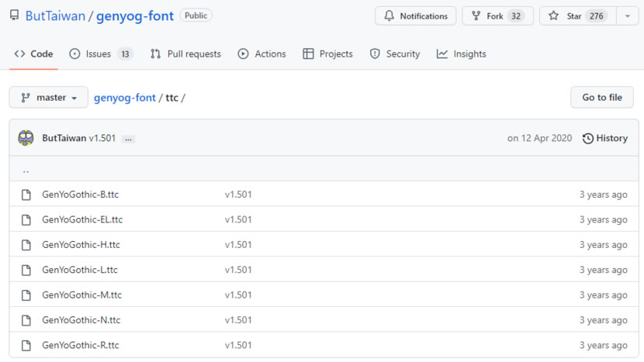The height and width of the screenshot is (362, 644).
Task: Open v1.501 commit for GenYoGothic-L.ttc
Action: pos(238,270)
